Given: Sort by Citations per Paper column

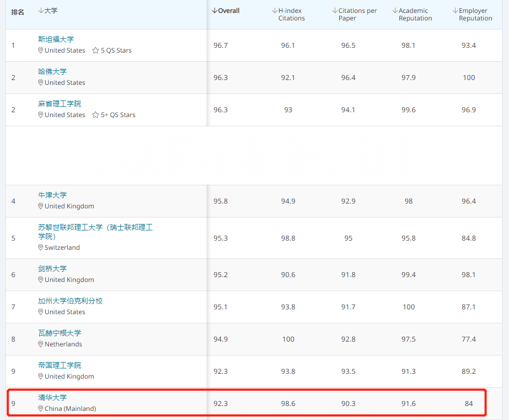Looking at the screenshot, I should 355,15.
